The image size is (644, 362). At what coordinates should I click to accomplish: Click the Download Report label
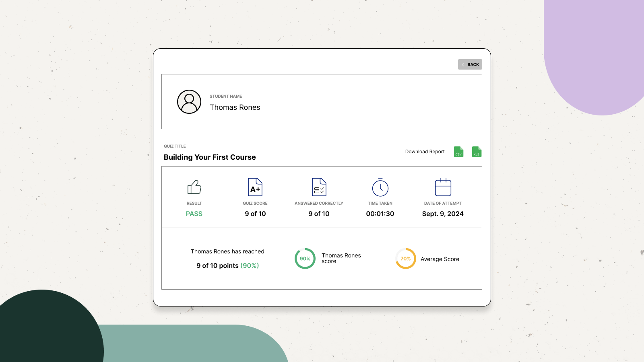pos(425,152)
